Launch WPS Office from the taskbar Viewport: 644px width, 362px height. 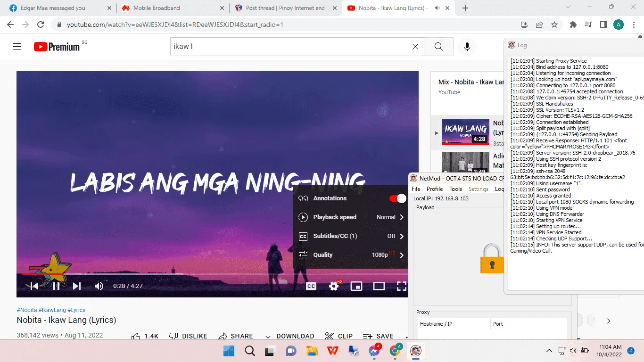(x=333, y=351)
